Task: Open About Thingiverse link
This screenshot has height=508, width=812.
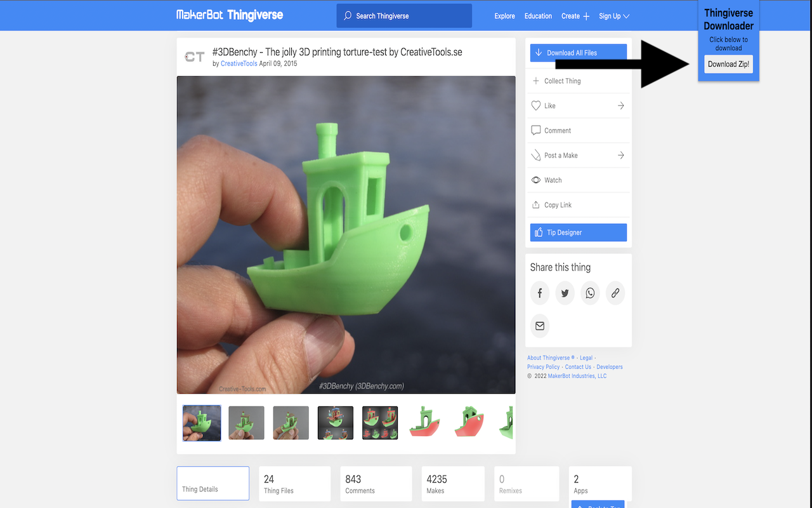Action: click(551, 358)
